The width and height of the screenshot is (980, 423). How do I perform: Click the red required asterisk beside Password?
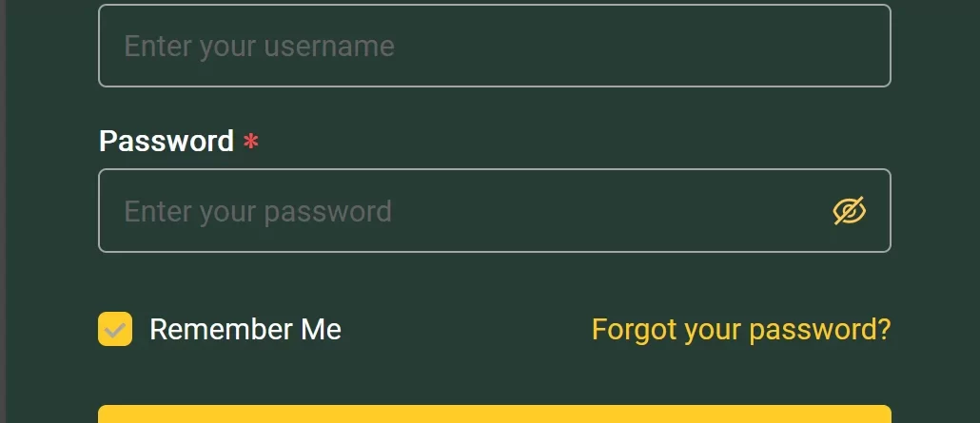(251, 143)
